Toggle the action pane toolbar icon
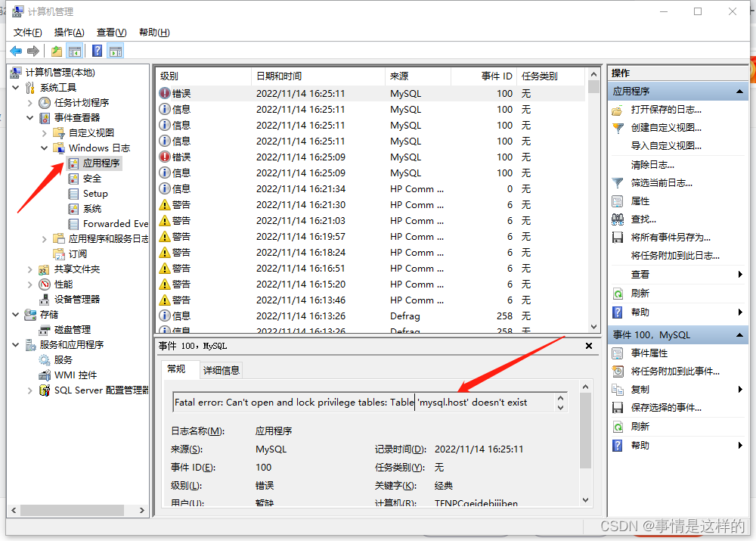The height and width of the screenshot is (541, 756). coord(116,51)
